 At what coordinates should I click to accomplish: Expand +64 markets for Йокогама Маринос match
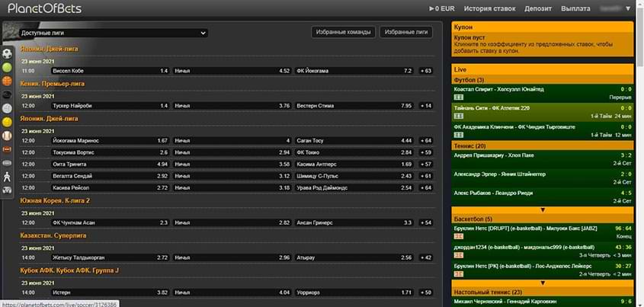coord(426,141)
